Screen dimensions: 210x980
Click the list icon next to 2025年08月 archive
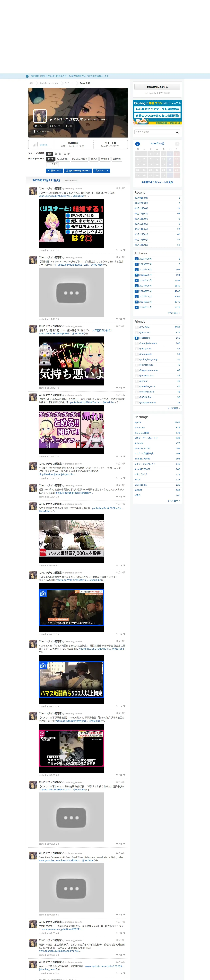tap(136, 259)
